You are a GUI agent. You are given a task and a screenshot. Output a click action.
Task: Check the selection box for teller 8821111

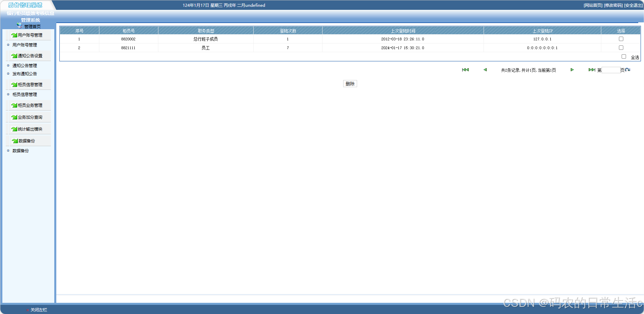[621, 47]
